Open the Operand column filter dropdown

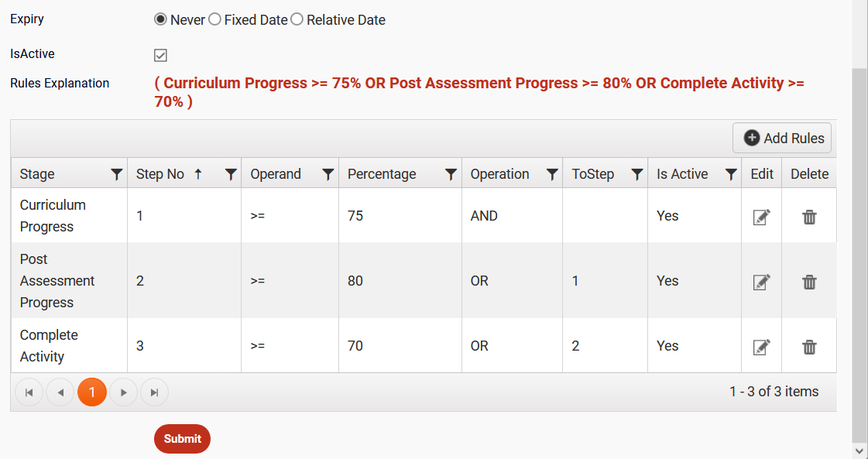(x=328, y=174)
